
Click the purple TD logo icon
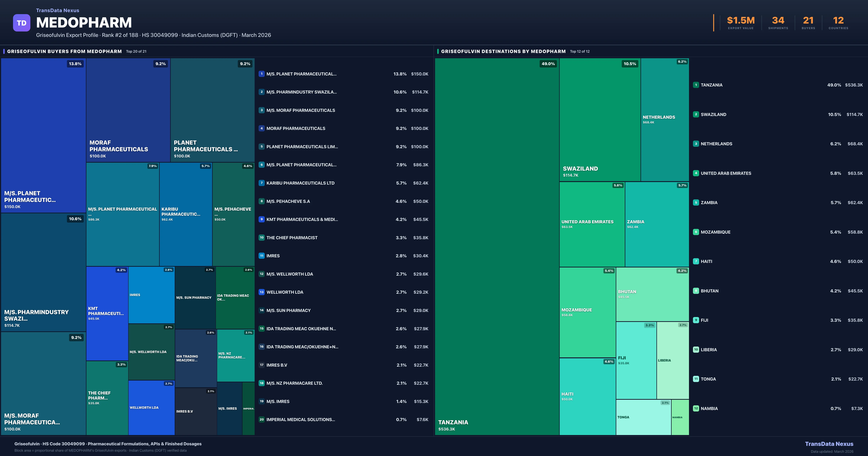(x=22, y=23)
